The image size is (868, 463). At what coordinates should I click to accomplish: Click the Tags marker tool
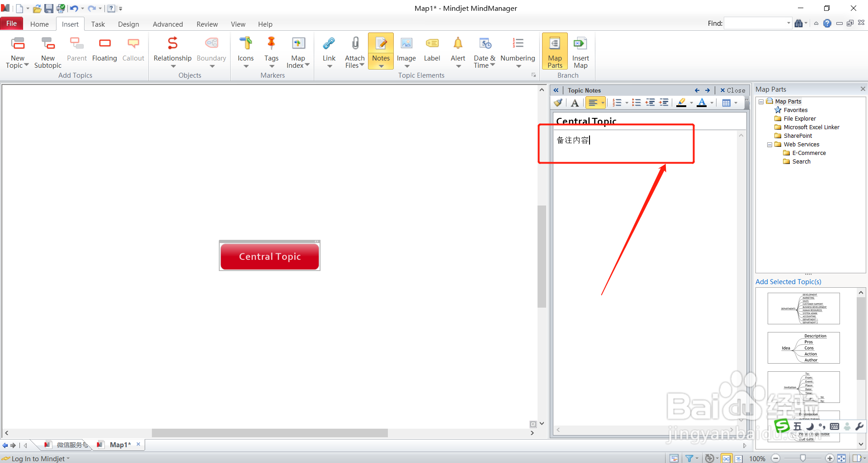pos(271,52)
